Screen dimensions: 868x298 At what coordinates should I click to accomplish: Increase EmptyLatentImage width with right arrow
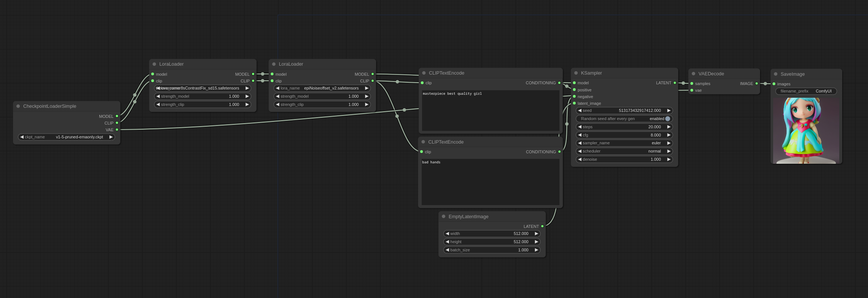[x=536, y=234]
